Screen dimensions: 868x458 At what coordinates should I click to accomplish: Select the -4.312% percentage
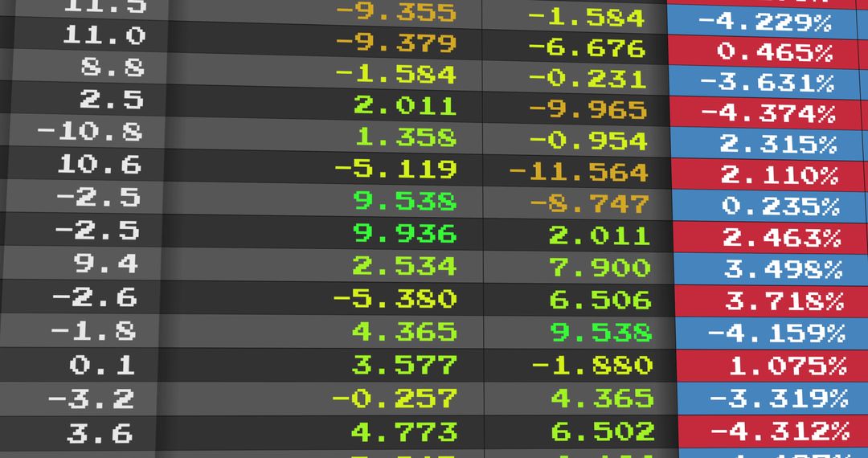pos(780,431)
